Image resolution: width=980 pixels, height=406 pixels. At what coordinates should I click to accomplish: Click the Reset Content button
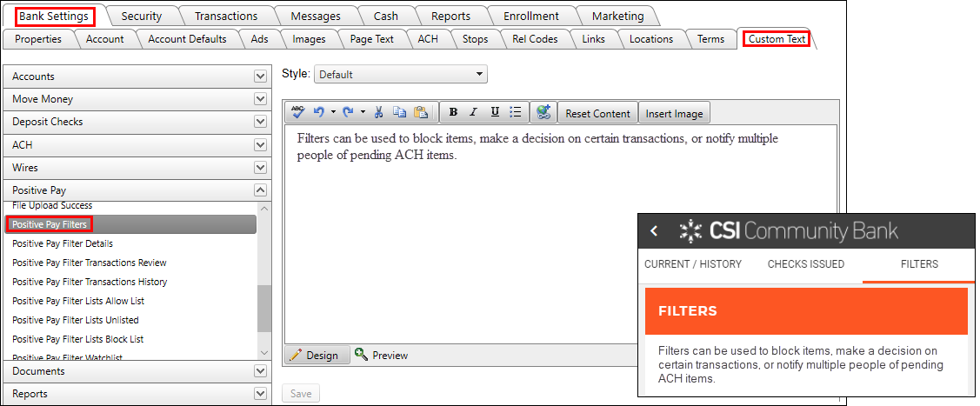[597, 113]
